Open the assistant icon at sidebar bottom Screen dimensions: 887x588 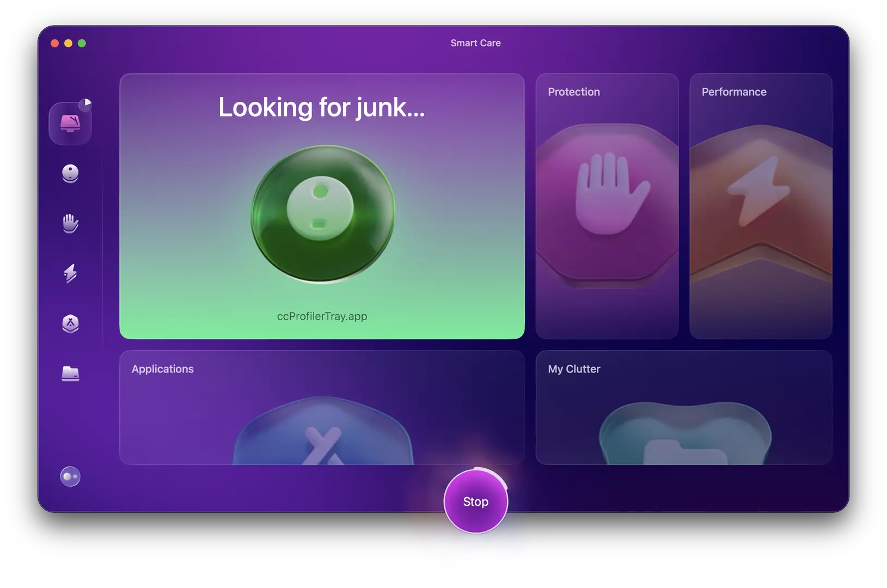(70, 477)
